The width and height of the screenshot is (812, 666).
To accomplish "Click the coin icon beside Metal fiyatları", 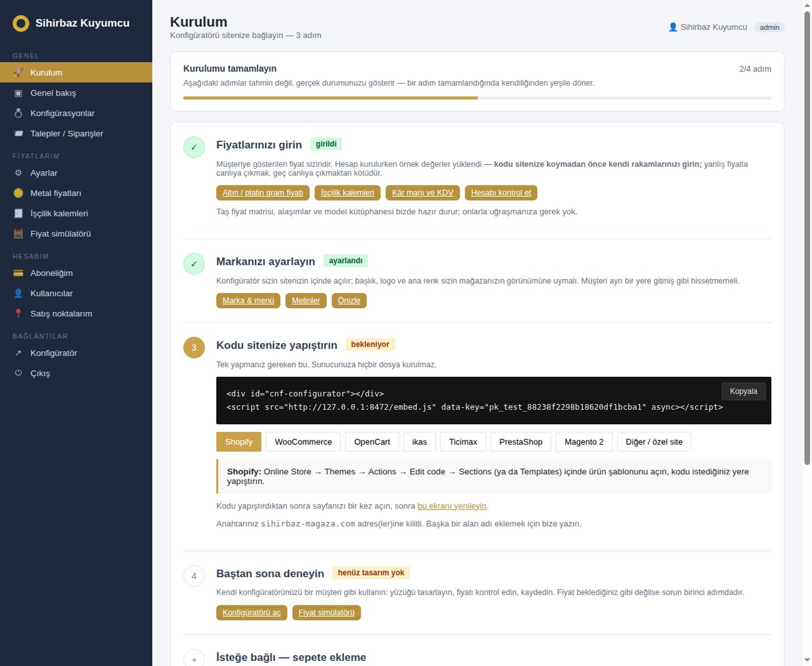I will (x=18, y=193).
